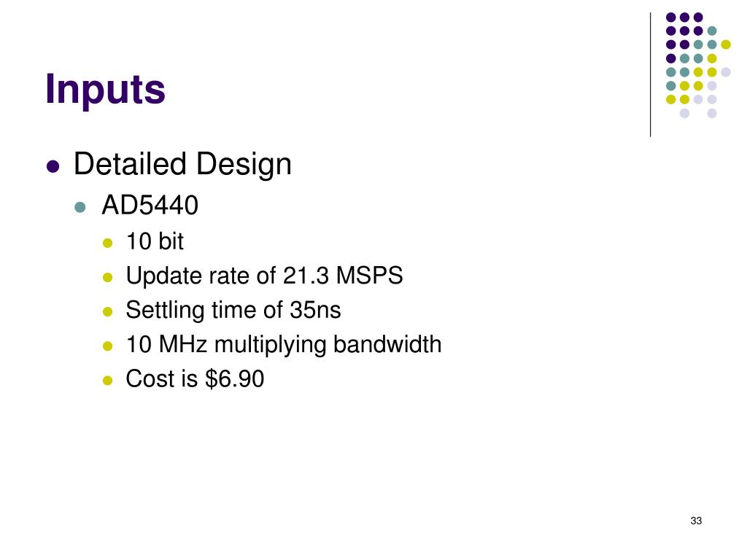Click 'Update rate of 21.3 MSPS' text
747x560 pixels.
(x=264, y=276)
